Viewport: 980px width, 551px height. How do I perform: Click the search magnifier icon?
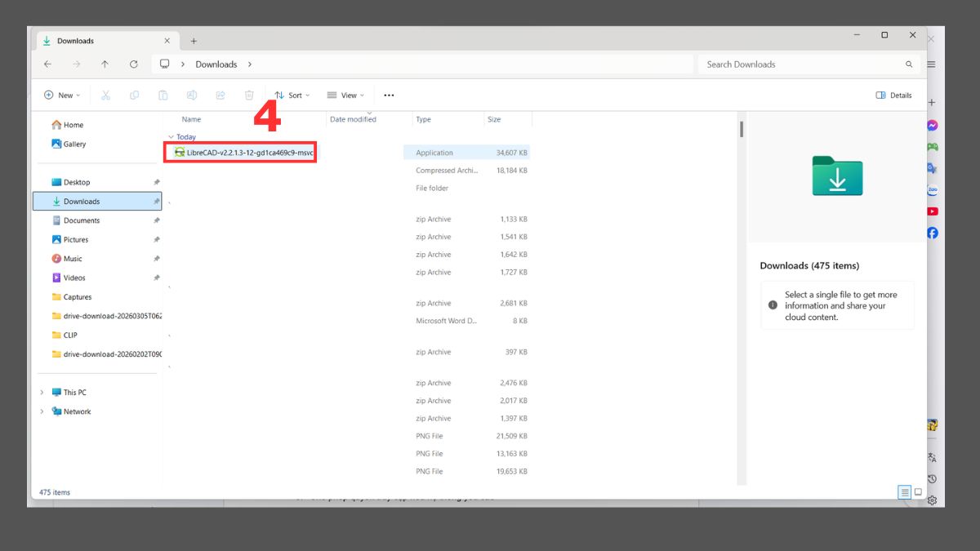point(909,64)
